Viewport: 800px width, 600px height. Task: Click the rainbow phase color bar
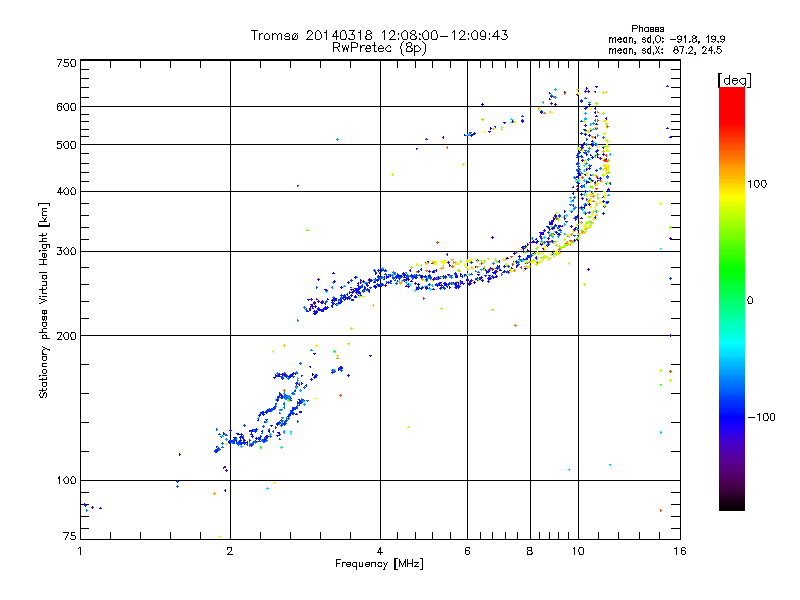click(x=732, y=298)
